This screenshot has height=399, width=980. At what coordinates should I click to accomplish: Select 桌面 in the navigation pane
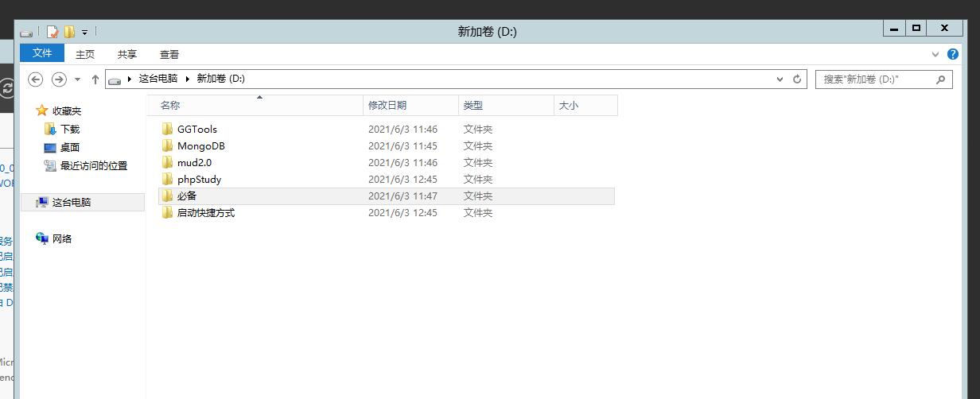pos(70,147)
